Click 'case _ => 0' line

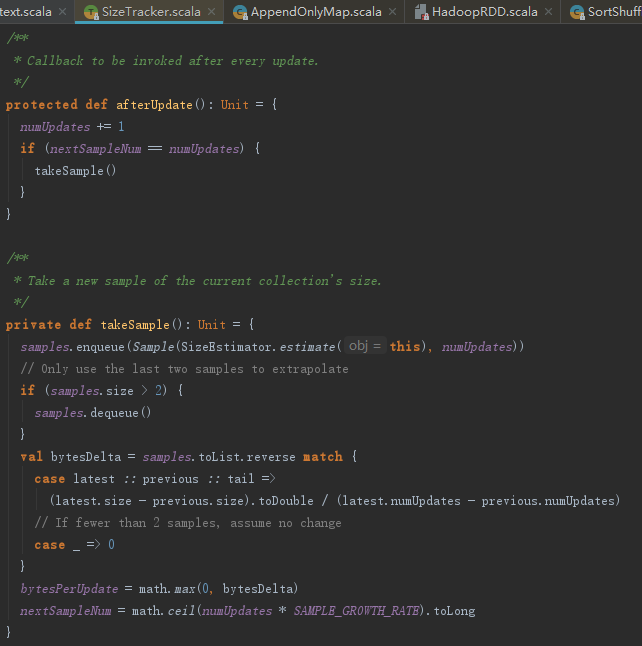click(75, 545)
